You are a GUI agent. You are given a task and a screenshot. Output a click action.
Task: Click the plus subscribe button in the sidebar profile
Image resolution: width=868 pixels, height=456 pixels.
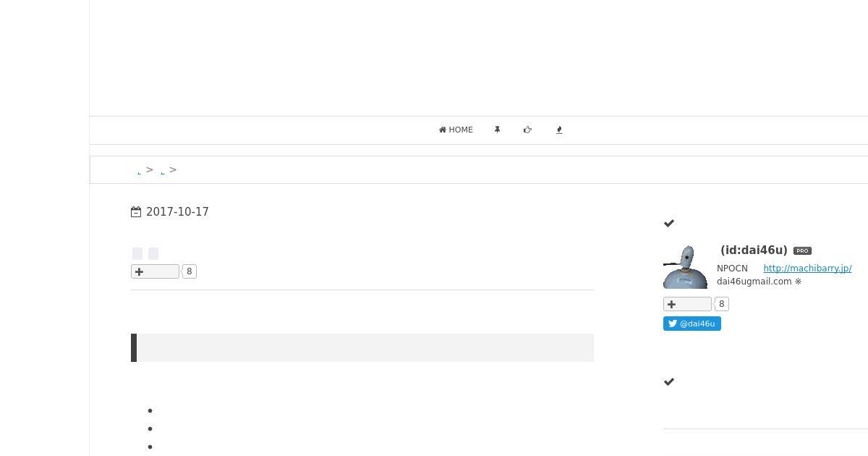tap(687, 304)
